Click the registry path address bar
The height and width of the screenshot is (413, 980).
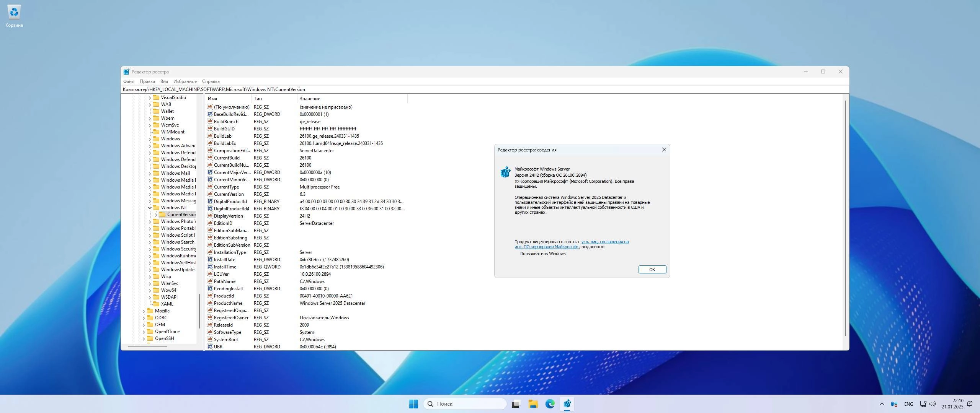coord(485,89)
